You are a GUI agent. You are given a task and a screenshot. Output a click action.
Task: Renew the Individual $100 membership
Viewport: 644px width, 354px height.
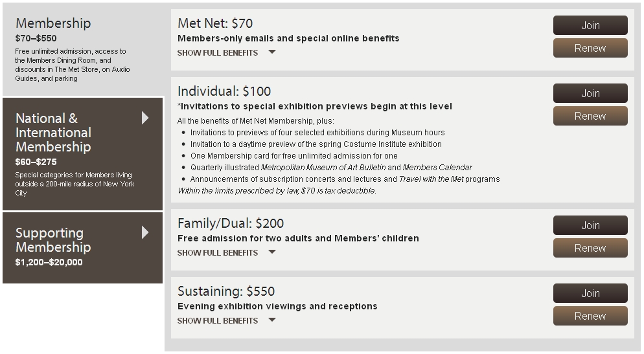coord(590,116)
